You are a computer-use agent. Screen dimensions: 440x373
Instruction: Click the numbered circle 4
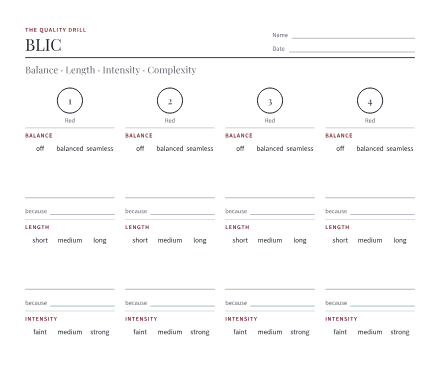coord(370,101)
